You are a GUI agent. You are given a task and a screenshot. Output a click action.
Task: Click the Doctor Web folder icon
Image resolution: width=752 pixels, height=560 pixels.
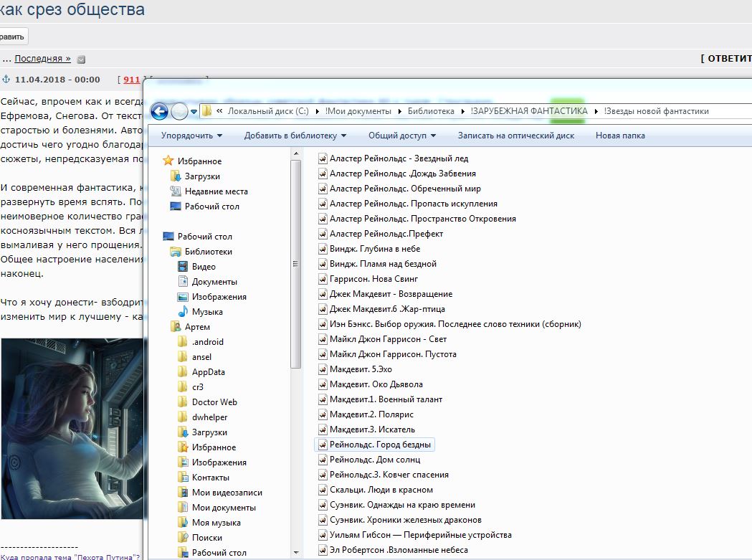click(x=183, y=402)
